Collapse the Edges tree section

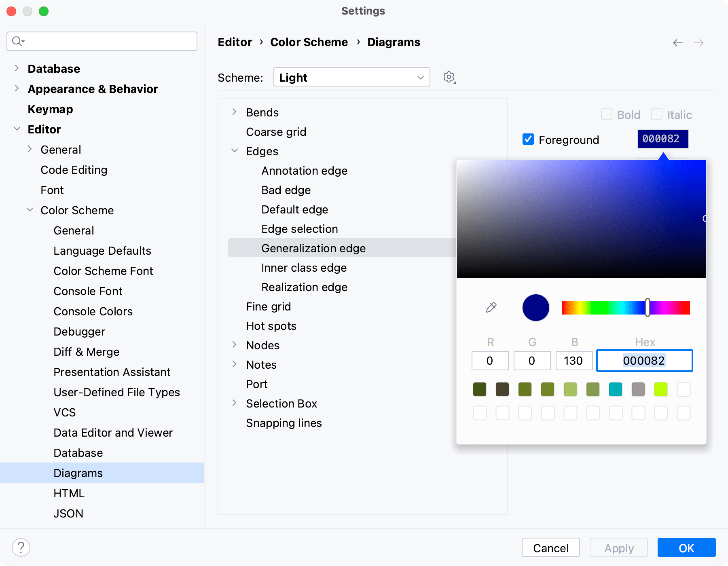point(235,150)
